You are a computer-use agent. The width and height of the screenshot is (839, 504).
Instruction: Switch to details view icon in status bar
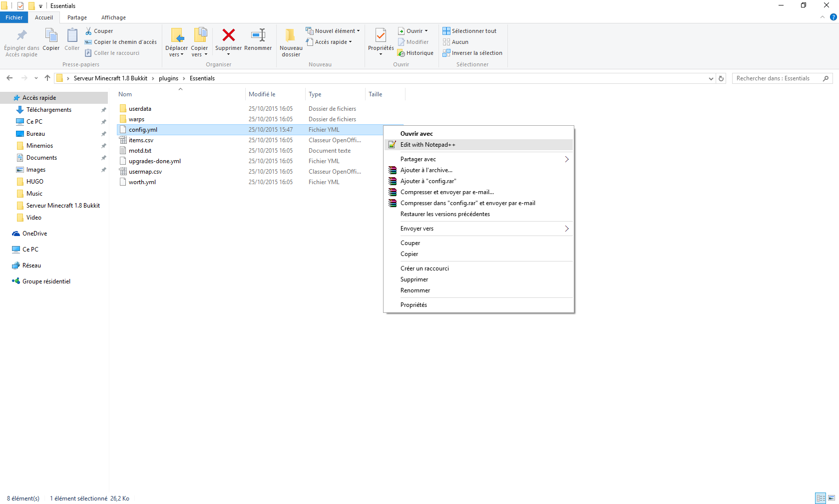tap(821, 498)
